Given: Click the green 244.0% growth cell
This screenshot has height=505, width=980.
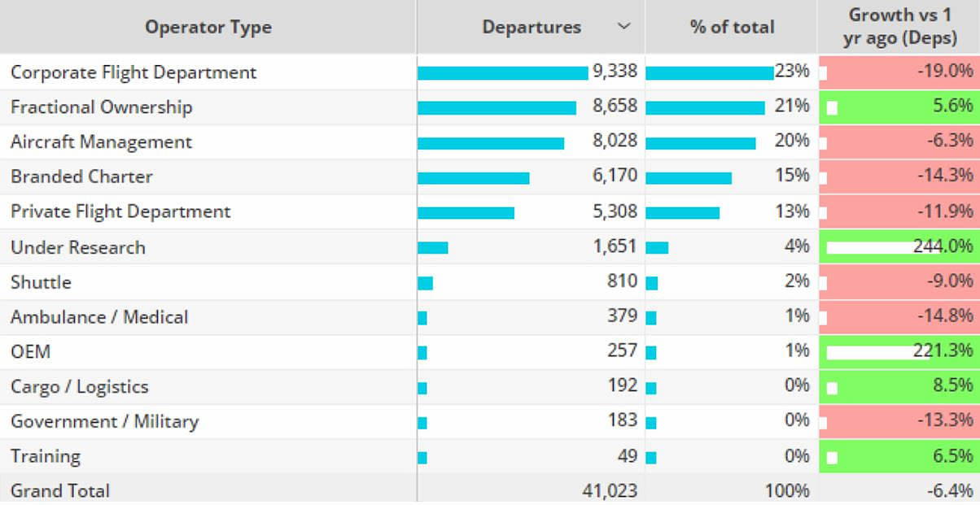Looking at the screenshot, I should [x=899, y=247].
